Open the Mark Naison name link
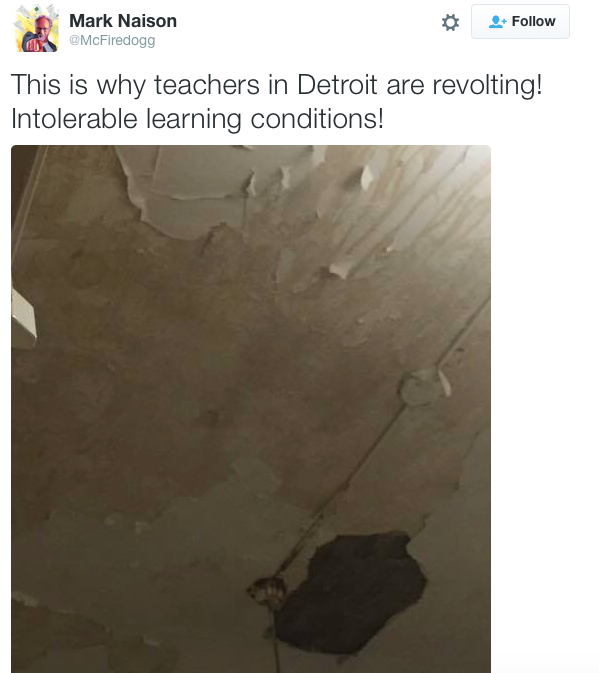599x673 pixels. point(123,21)
